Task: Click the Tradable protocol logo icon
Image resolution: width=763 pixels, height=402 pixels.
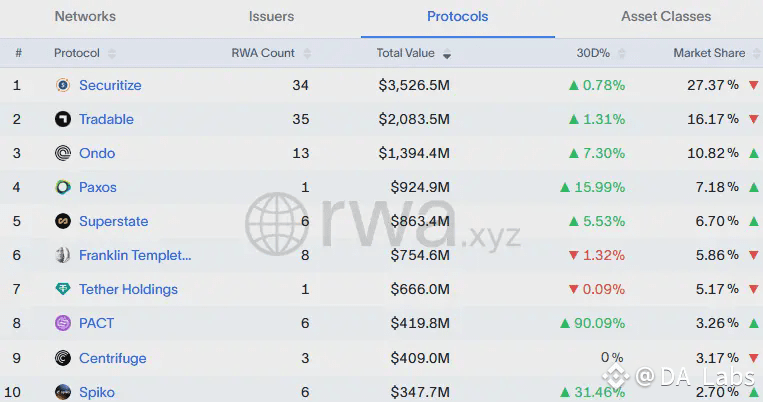Action: [x=63, y=119]
